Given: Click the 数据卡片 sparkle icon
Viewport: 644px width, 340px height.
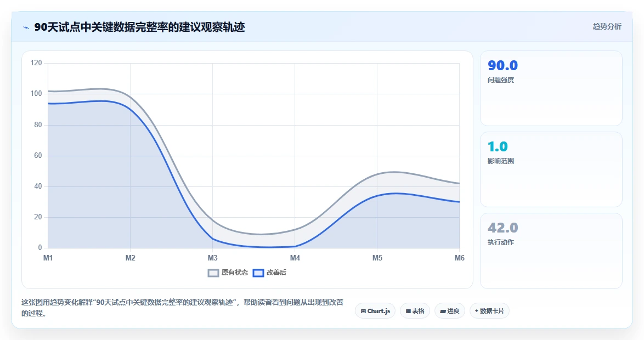Looking at the screenshot, I should pyautogui.click(x=477, y=311).
